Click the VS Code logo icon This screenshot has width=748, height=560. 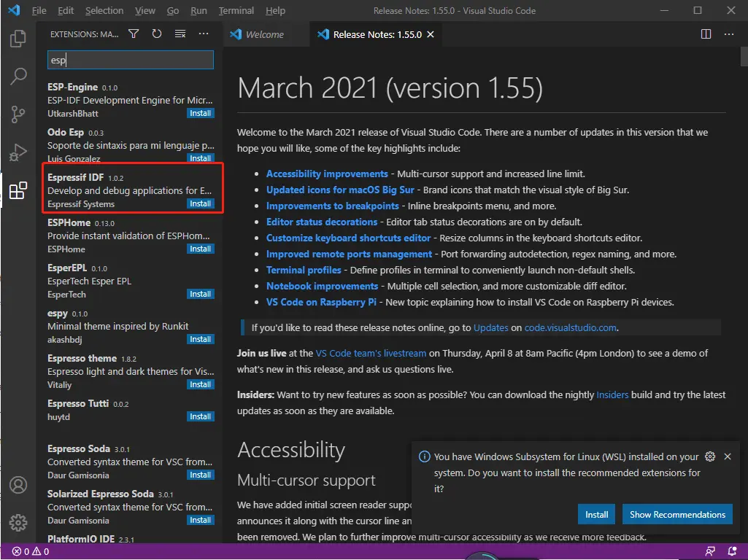(15, 10)
